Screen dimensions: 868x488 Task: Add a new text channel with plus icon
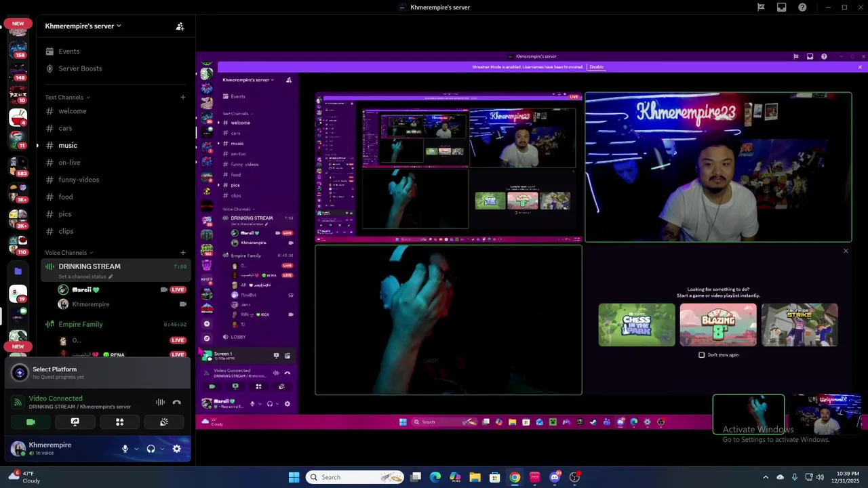pyautogui.click(x=182, y=97)
